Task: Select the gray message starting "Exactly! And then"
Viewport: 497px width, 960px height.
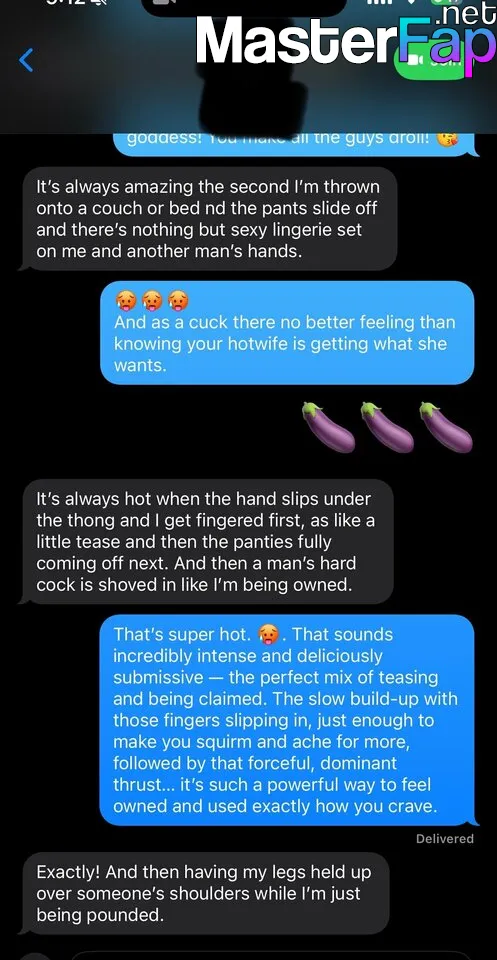Action: point(205,893)
